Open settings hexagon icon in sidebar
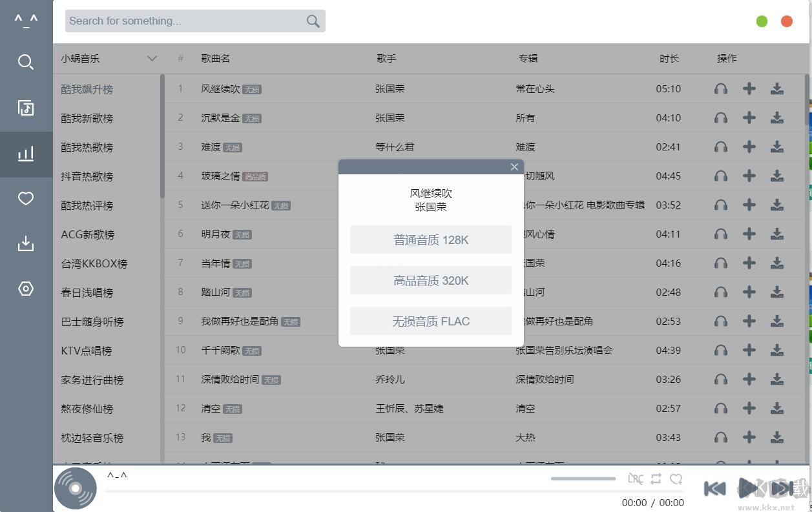Screen dimensions: 812x512 [26, 289]
